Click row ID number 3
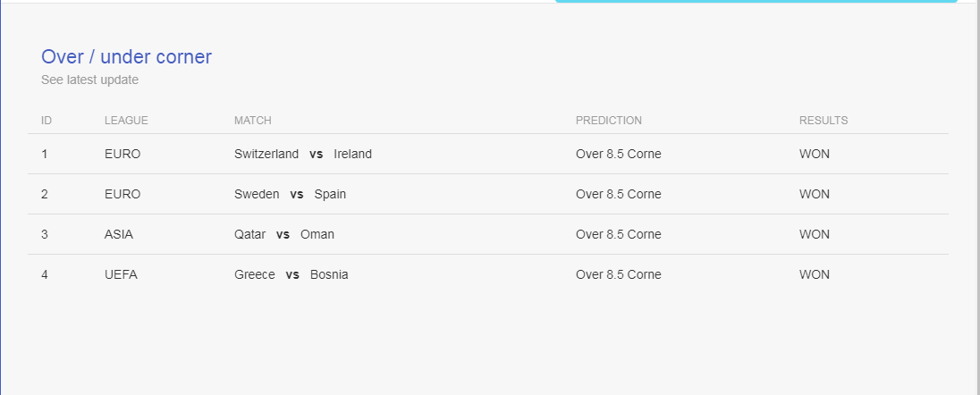This screenshot has height=395, width=980. coord(45,234)
